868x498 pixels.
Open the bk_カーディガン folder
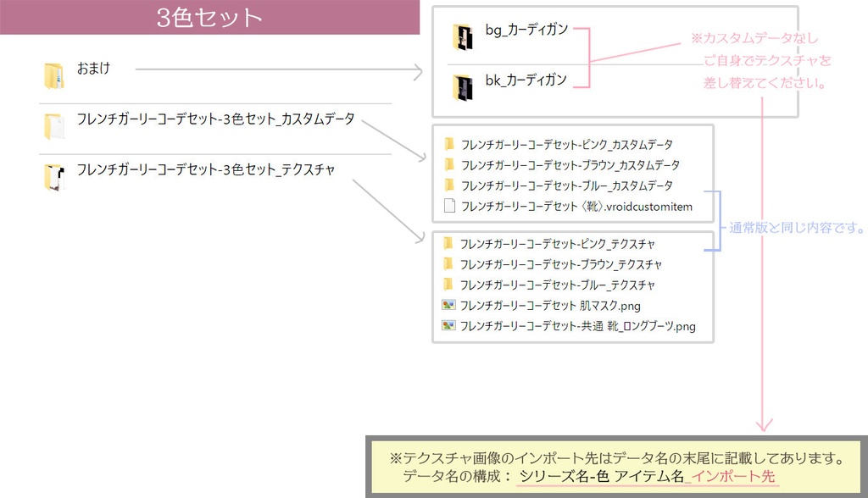tap(464, 87)
